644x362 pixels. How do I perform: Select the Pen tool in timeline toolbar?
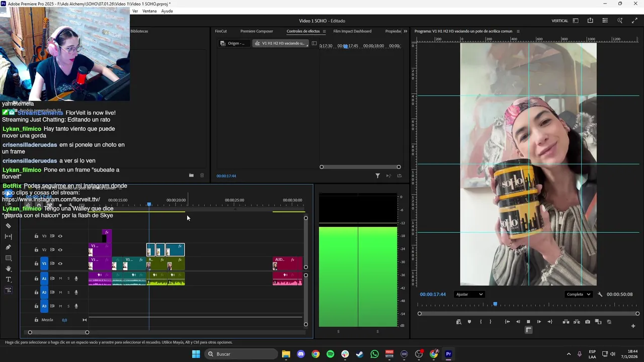click(x=8, y=247)
